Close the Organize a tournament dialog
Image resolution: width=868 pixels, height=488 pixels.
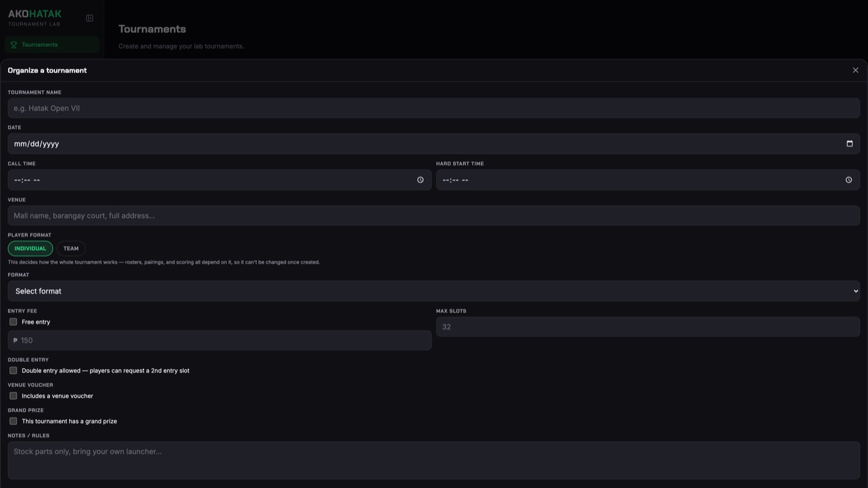(855, 70)
